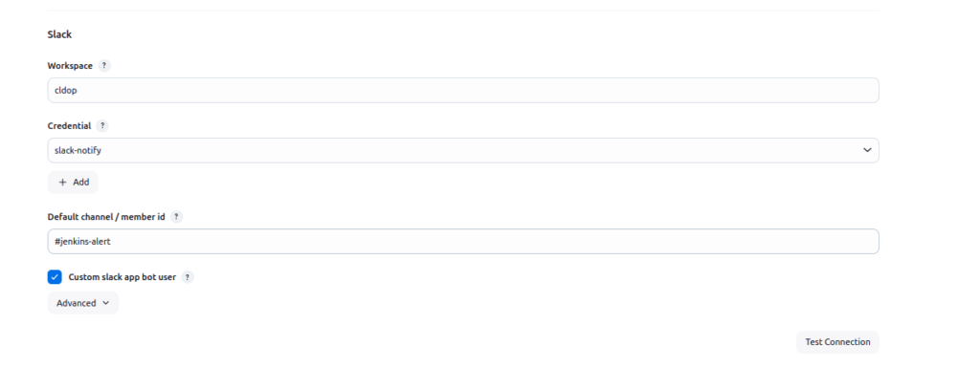This screenshot has height=368, width=980.
Task: Show help for Custom slack app bot user
Action: 188,277
